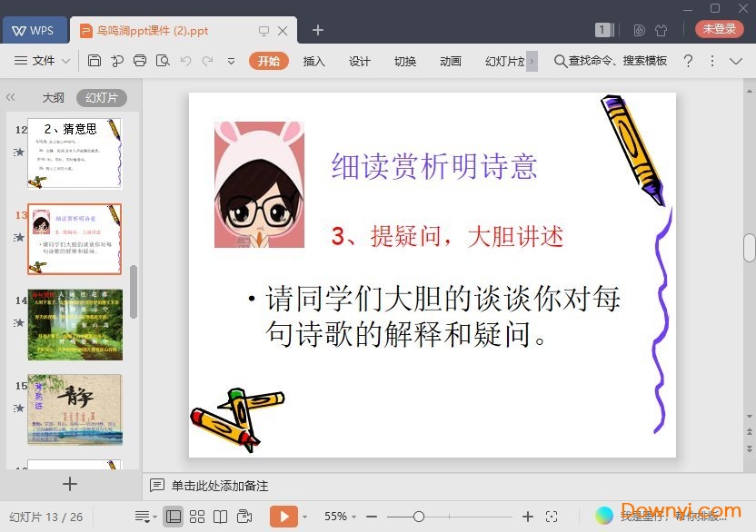Start slideshow with orange play button
Image resolution: width=756 pixels, height=532 pixels.
click(x=283, y=517)
